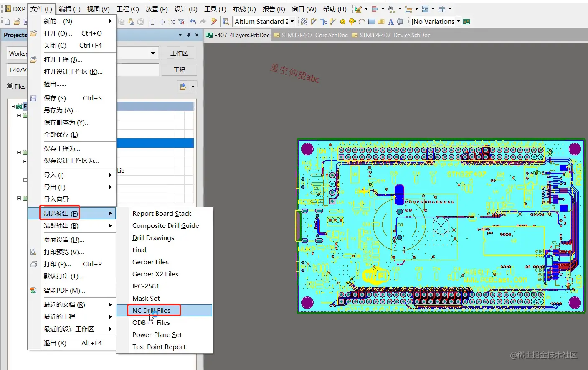Viewport: 588px width, 370px height.
Task: Collapse the top project tree node
Action: pyautogui.click(x=13, y=107)
